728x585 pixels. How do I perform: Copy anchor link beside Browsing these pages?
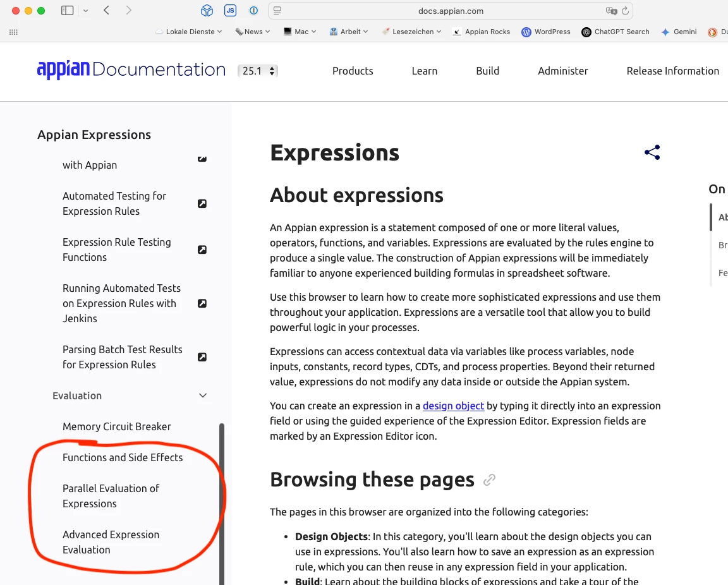489,479
